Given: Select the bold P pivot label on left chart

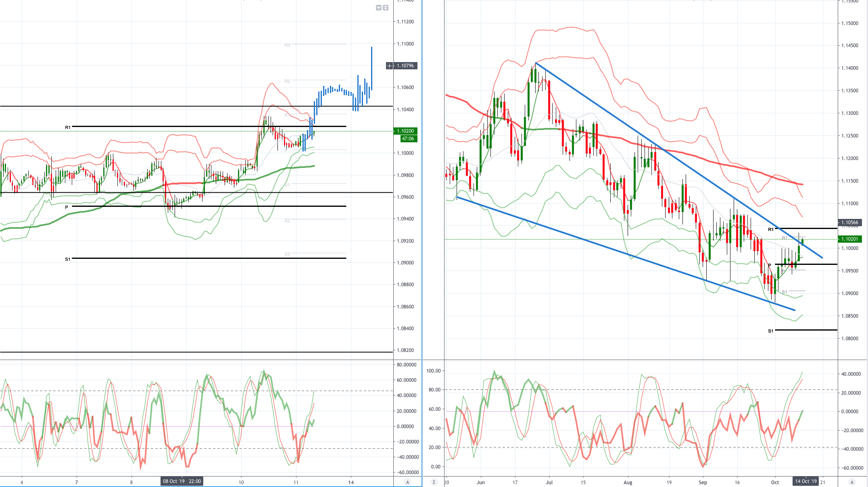Looking at the screenshot, I should click(67, 207).
